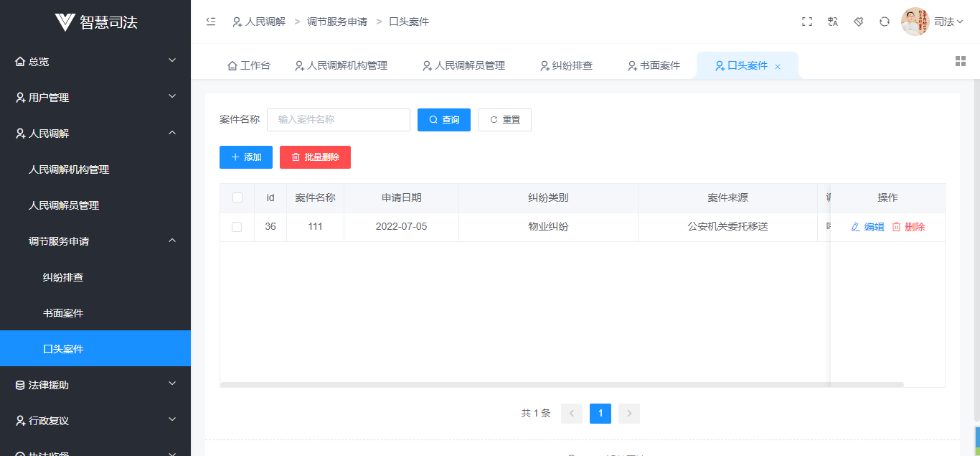Click the horizontal scrollbar under the table
The height and width of the screenshot is (456, 980).
point(561,385)
